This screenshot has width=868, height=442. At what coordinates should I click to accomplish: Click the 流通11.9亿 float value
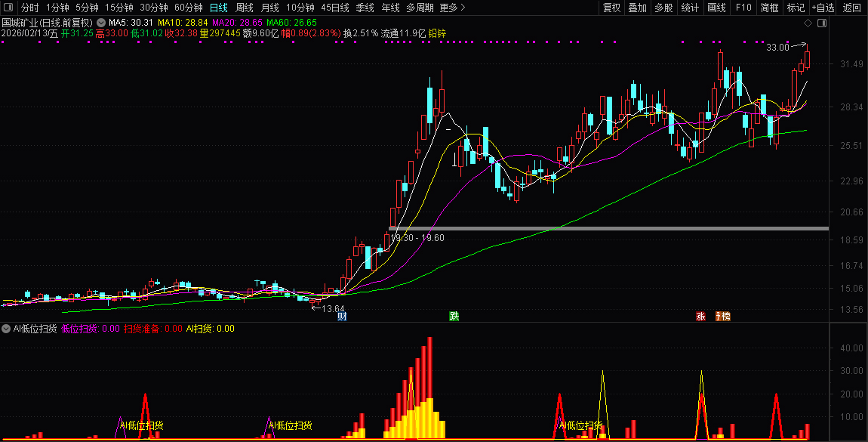[404, 33]
